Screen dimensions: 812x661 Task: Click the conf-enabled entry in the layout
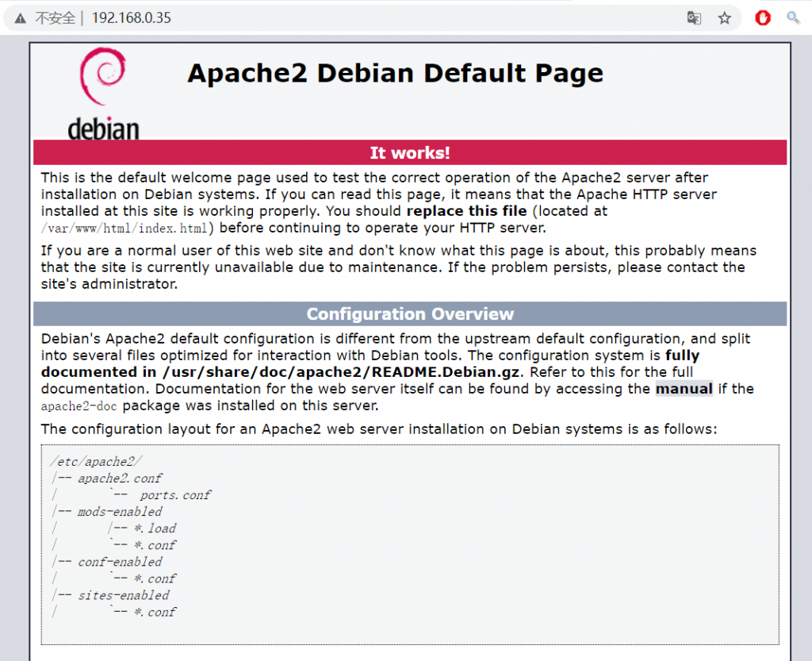coord(121,562)
